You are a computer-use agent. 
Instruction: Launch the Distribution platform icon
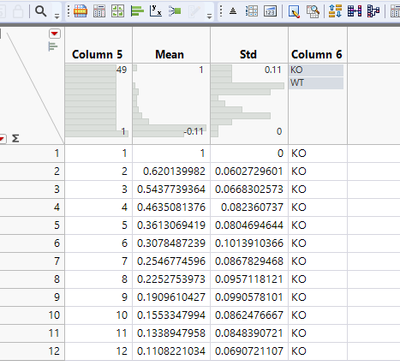coord(137,12)
